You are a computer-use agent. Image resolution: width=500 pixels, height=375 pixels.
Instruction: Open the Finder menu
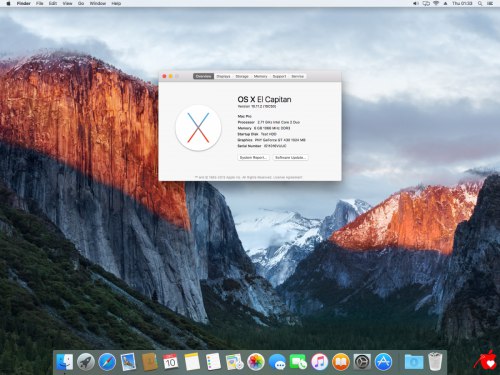click(x=23, y=3)
